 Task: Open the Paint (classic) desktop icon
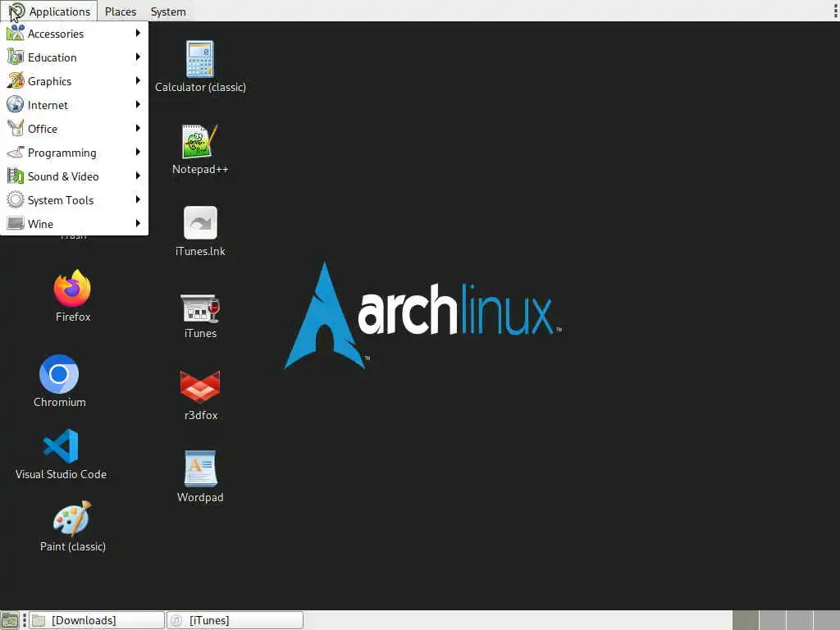72,518
